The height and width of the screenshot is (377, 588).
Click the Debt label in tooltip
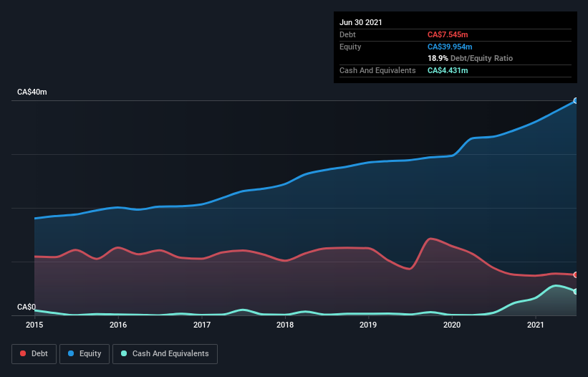tap(347, 34)
